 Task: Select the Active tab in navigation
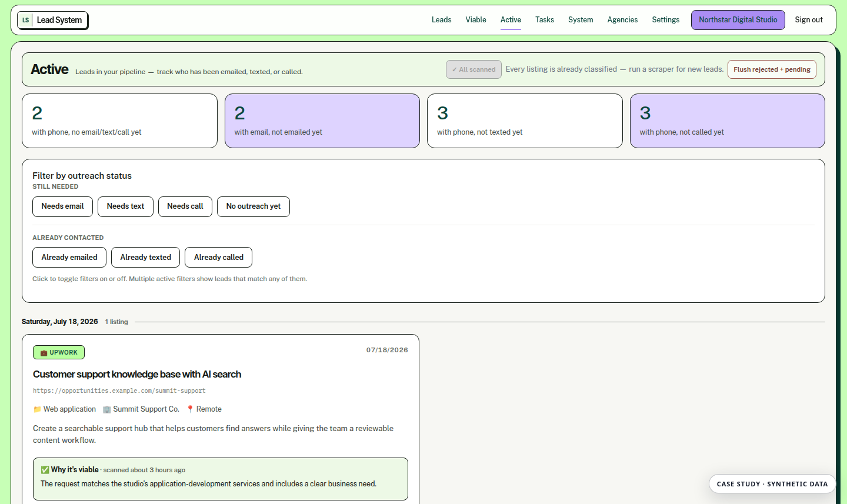coord(511,20)
